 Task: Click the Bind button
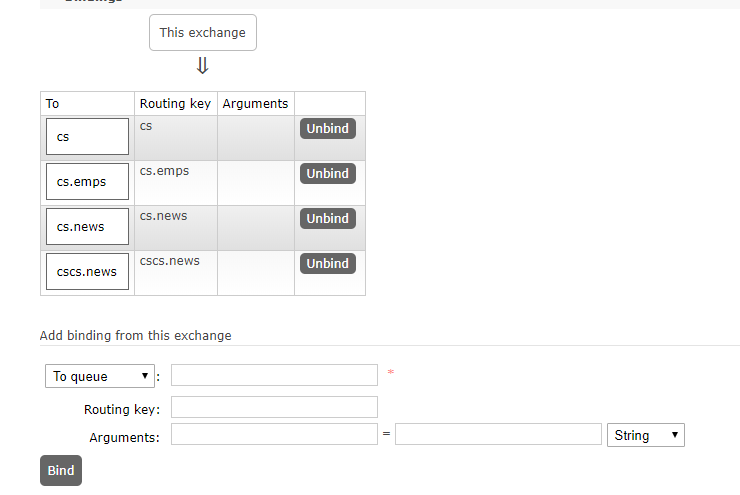pos(61,471)
